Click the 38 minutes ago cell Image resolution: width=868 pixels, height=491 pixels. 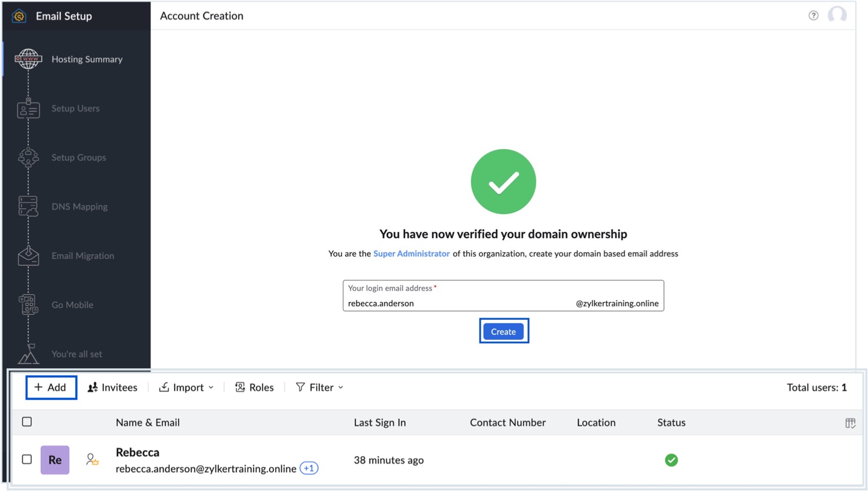[x=389, y=460]
